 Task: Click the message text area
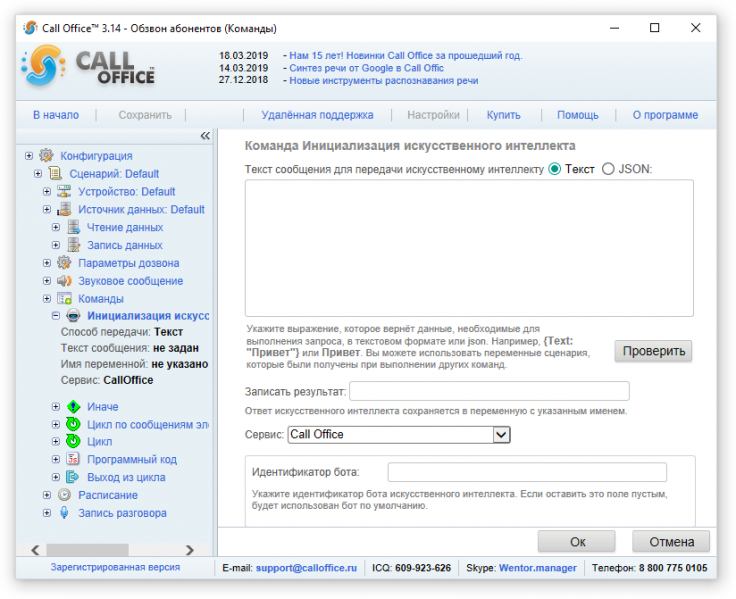[x=469, y=248]
